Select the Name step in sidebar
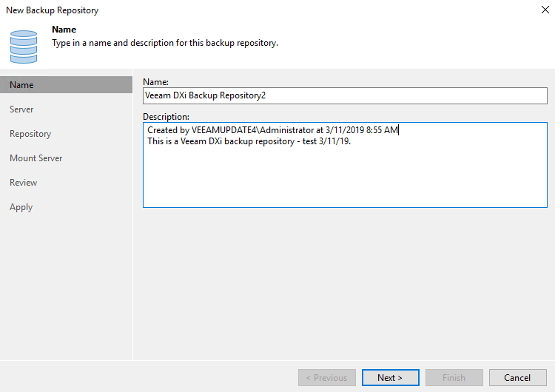The height and width of the screenshot is (392, 555). point(66,85)
